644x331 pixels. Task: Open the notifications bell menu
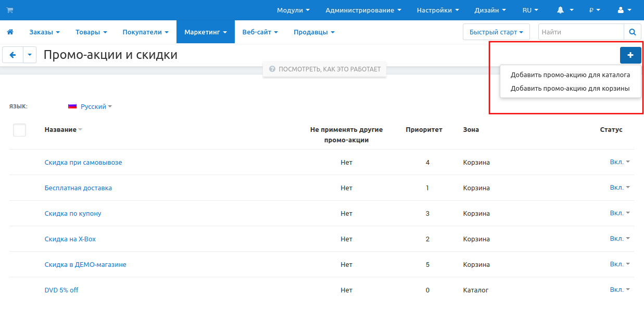click(x=565, y=10)
